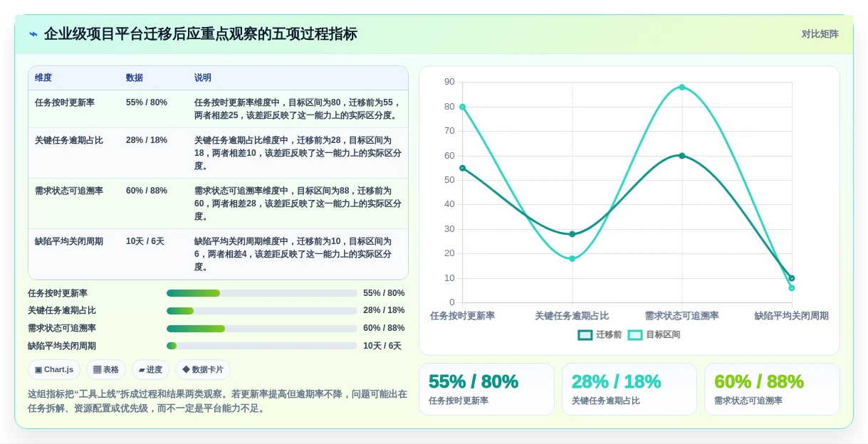Screen dimensions: 868x444
Task: Select the 进度 tag chip
Action: click(x=150, y=370)
